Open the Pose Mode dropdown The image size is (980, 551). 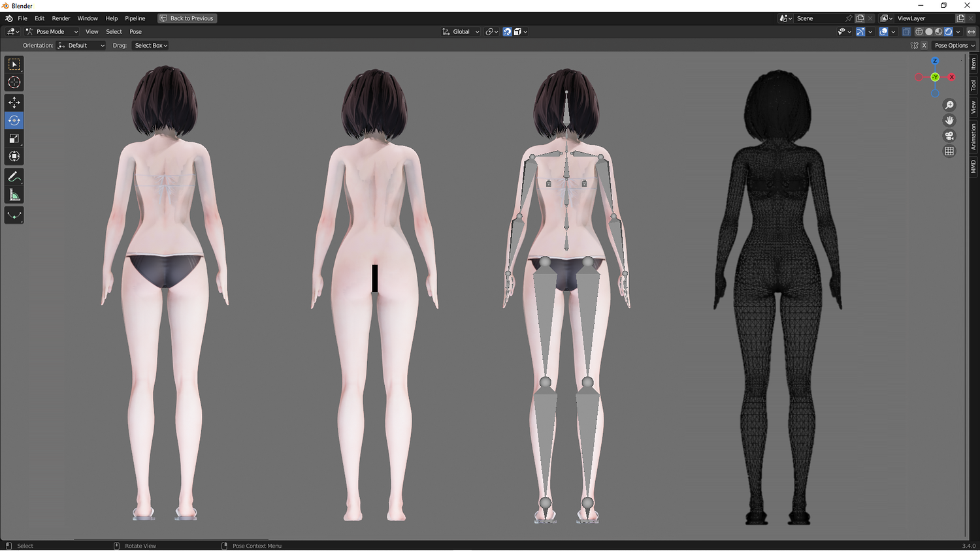pyautogui.click(x=52, y=31)
